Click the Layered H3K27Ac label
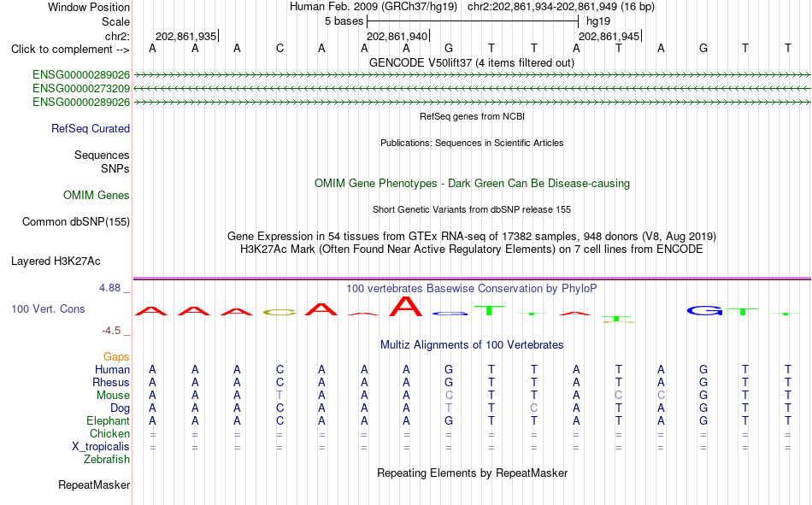812x505 pixels. pos(56,261)
